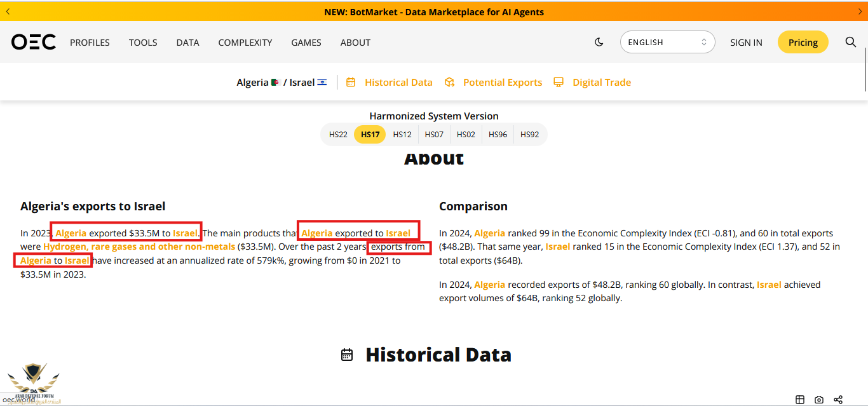The width and height of the screenshot is (868, 406).
Task: Click Algeria link before 'recorded exports'
Action: 490,285
